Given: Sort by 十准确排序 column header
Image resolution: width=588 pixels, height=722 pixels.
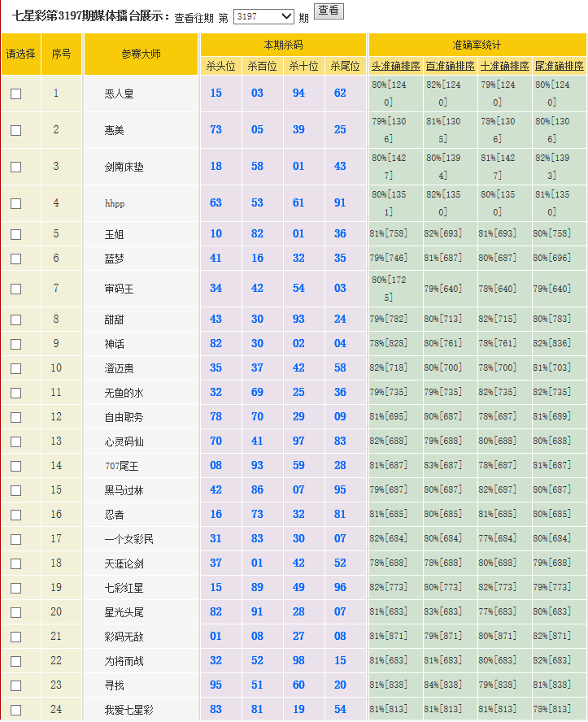Looking at the screenshot, I should click(x=504, y=66).
